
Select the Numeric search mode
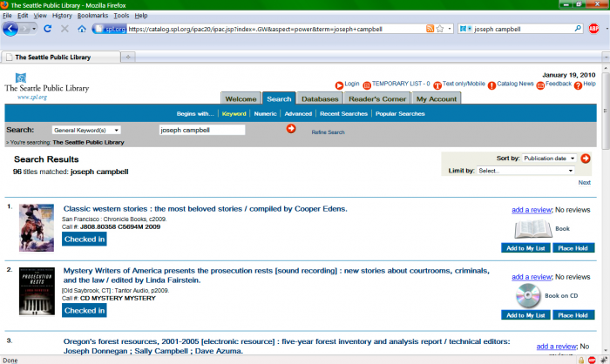(x=265, y=113)
